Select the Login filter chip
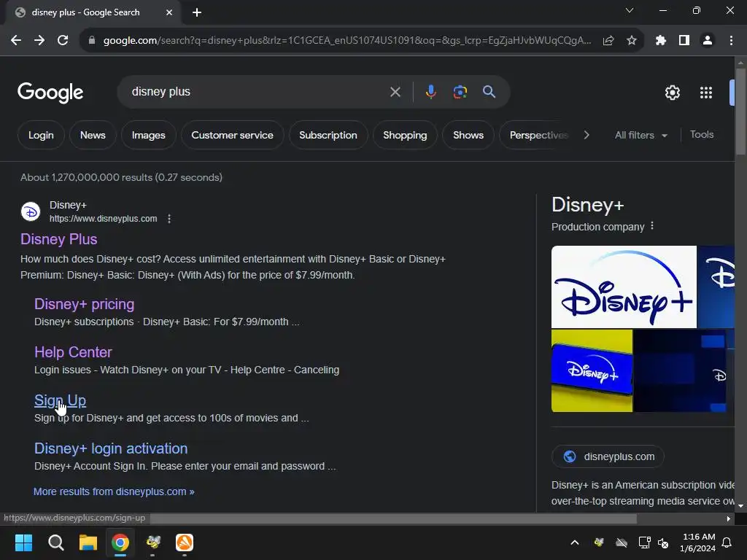This screenshot has width=747, height=560. click(x=41, y=135)
